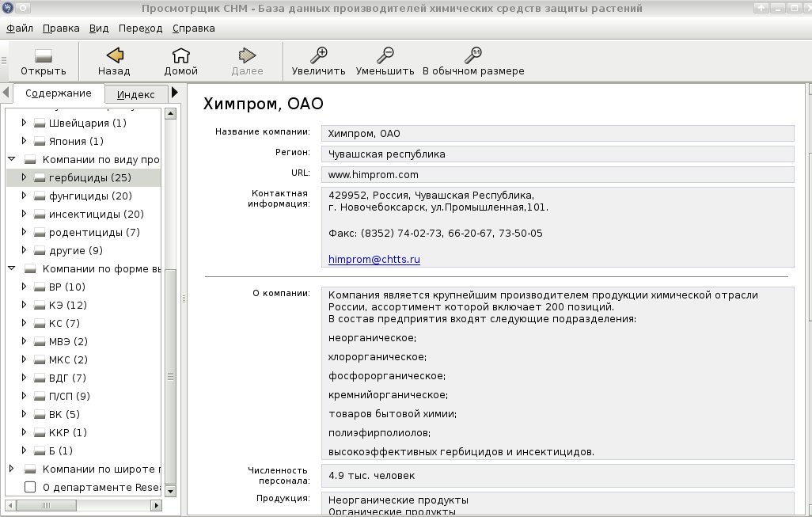Image resolution: width=812 pixels, height=517 pixels.
Task: Expand the Швейцария (1) tree node
Action: coord(24,123)
